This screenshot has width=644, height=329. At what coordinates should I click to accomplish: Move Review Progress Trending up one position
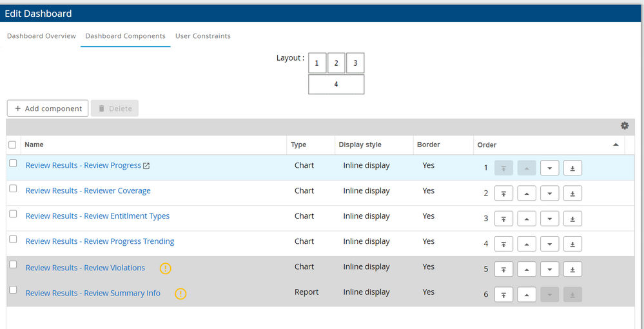[527, 244]
